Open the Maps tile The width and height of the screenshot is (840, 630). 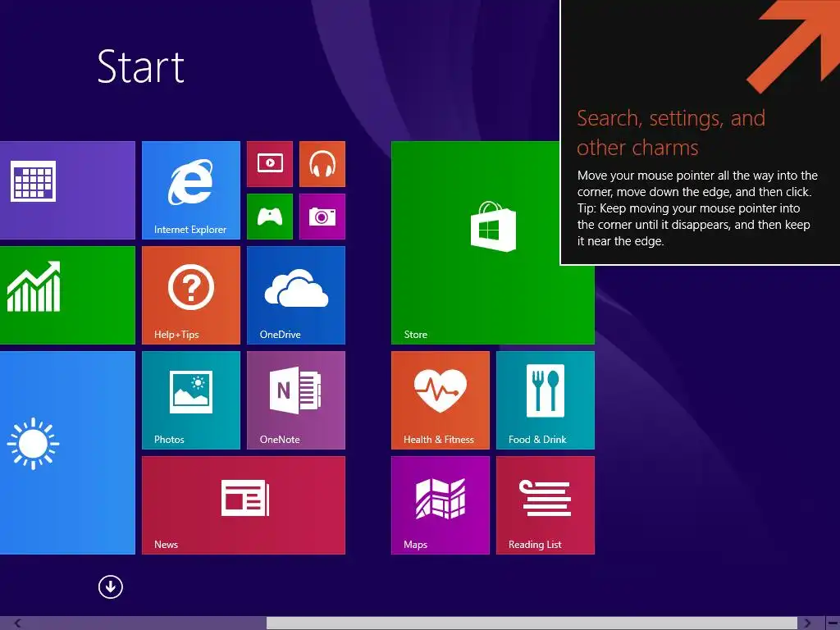click(441, 505)
